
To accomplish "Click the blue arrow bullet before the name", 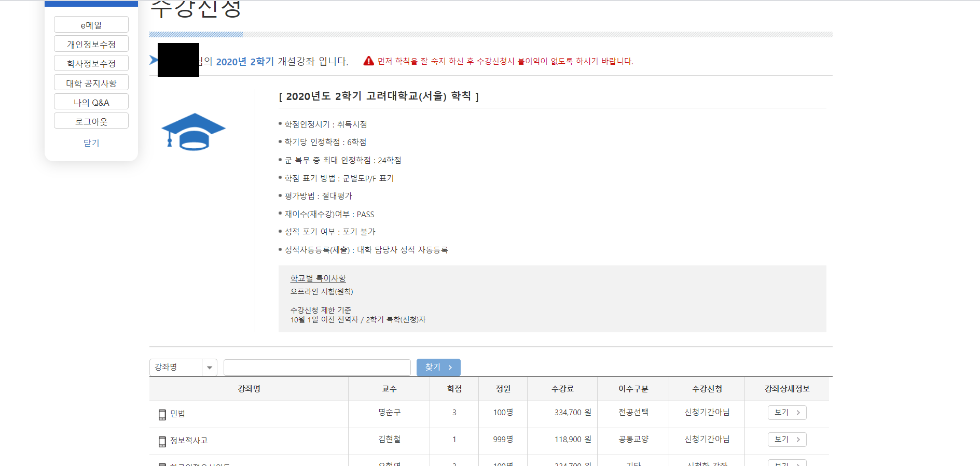I will coord(154,60).
